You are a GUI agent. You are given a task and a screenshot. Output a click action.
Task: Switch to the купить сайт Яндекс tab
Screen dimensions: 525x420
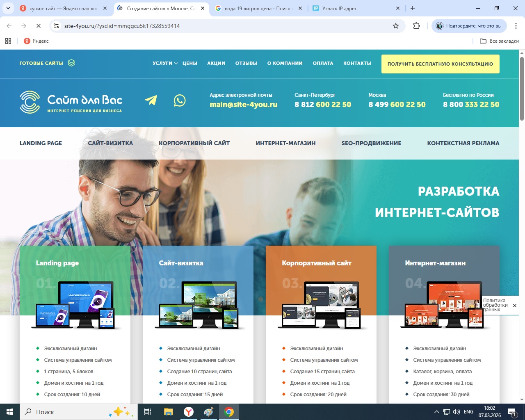64,8
